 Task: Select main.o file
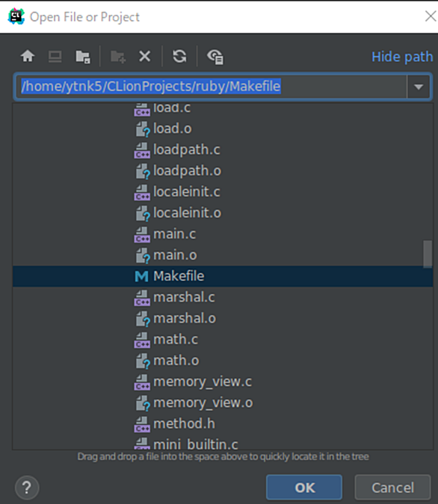[x=175, y=255]
